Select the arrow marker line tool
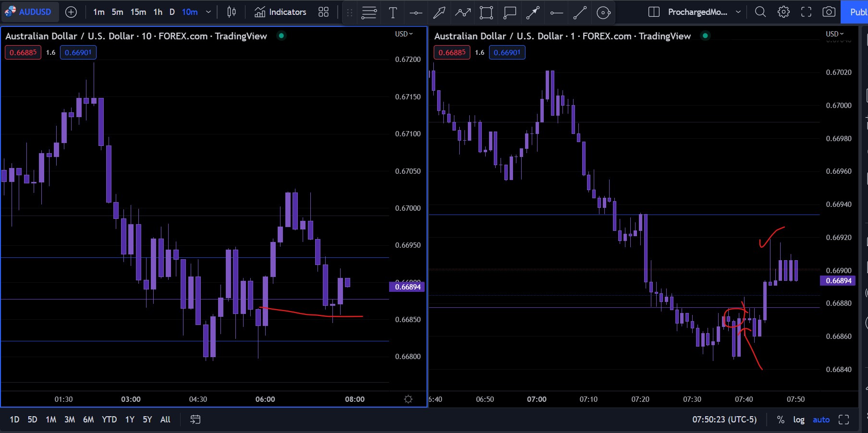Image resolution: width=868 pixels, height=433 pixels. [533, 13]
